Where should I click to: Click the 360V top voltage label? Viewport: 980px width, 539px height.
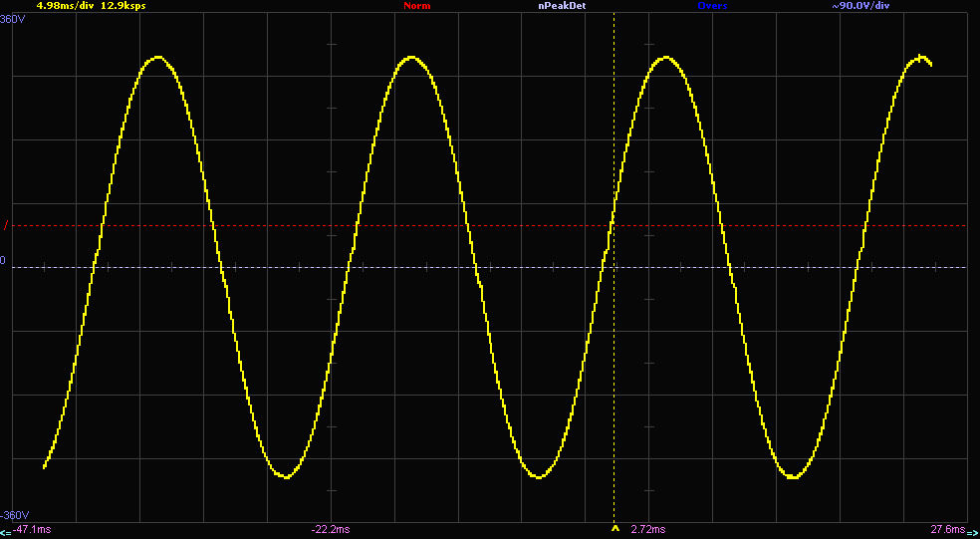(13, 19)
